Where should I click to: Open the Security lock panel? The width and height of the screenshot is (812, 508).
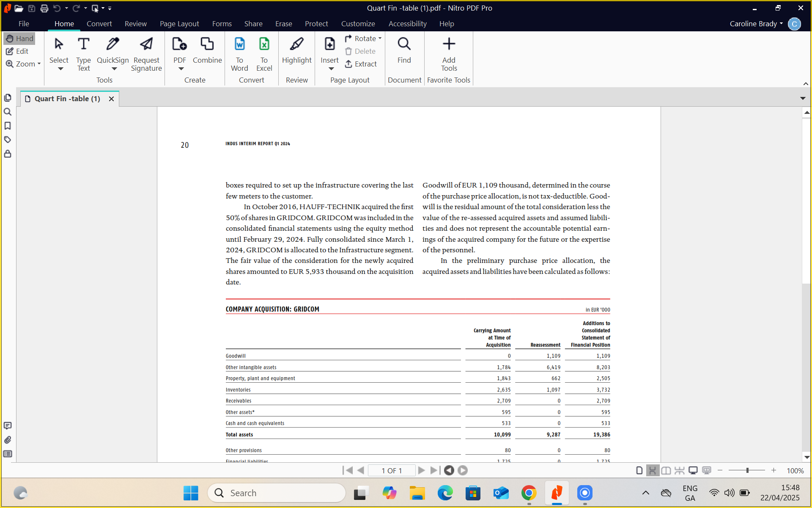pos(8,154)
